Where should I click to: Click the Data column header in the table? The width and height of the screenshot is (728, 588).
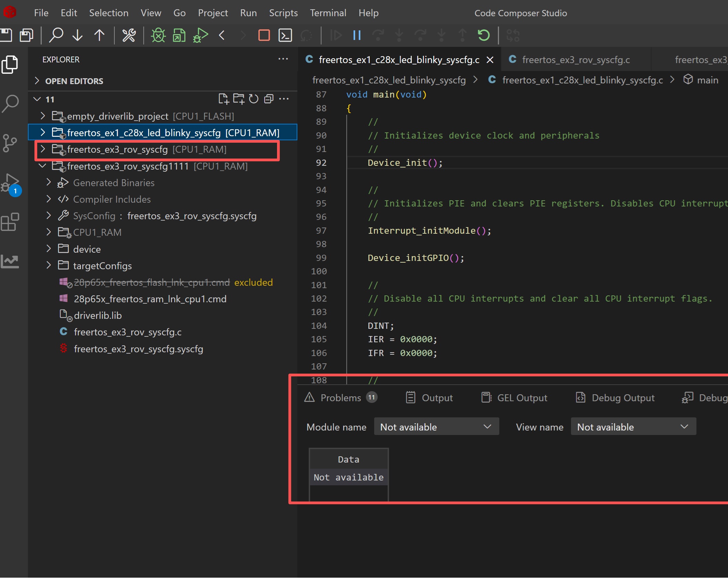[x=349, y=459]
